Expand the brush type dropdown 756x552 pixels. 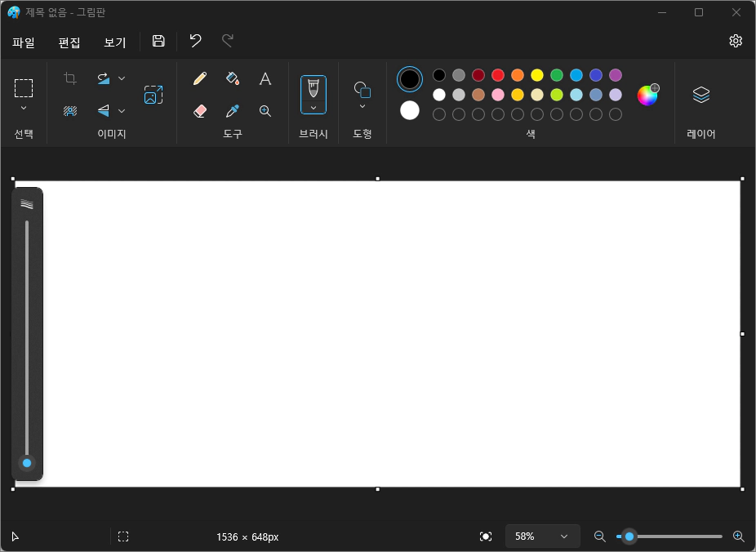tap(314, 108)
